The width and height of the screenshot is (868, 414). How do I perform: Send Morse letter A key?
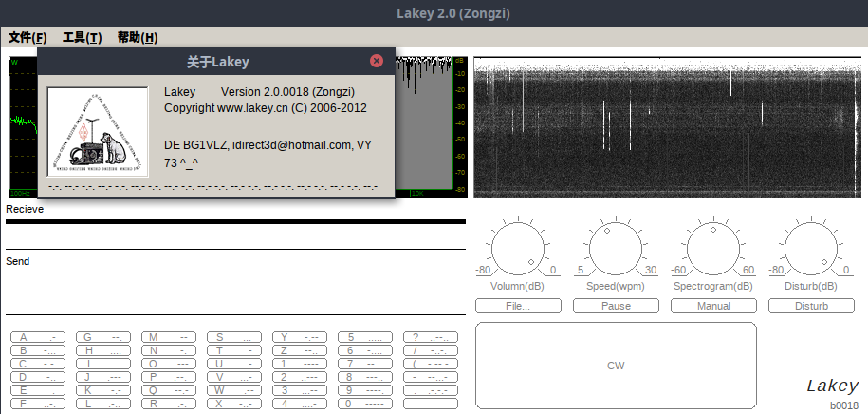tap(38, 337)
